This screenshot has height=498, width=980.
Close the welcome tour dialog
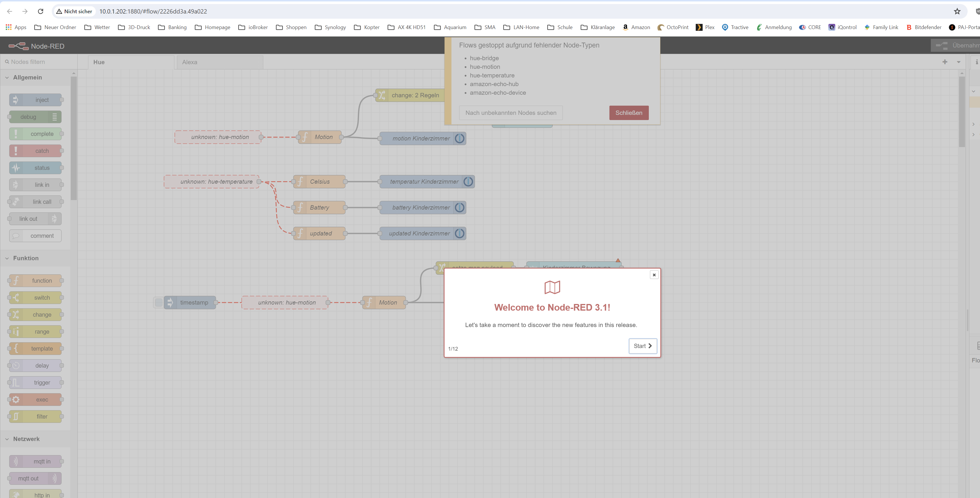(x=654, y=275)
